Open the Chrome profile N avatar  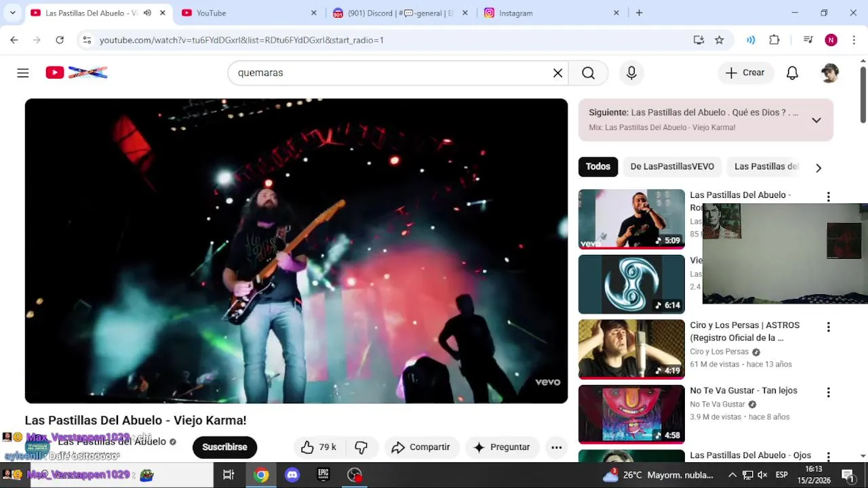(831, 40)
